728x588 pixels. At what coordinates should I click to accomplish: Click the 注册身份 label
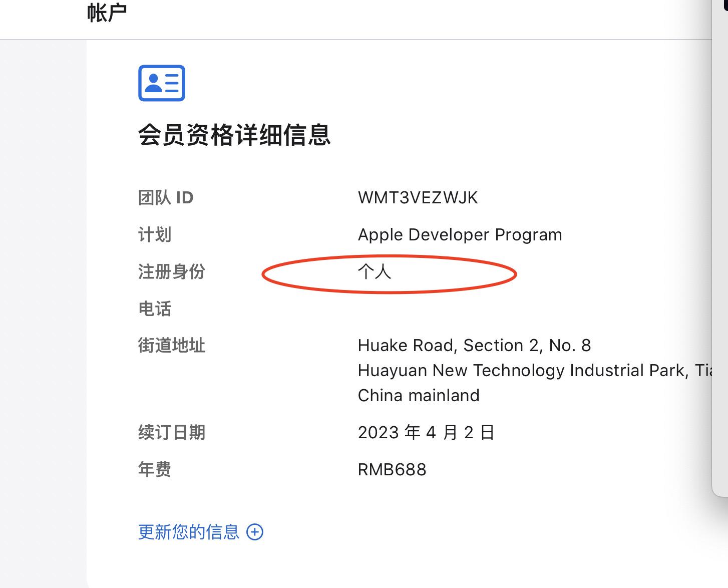(172, 272)
